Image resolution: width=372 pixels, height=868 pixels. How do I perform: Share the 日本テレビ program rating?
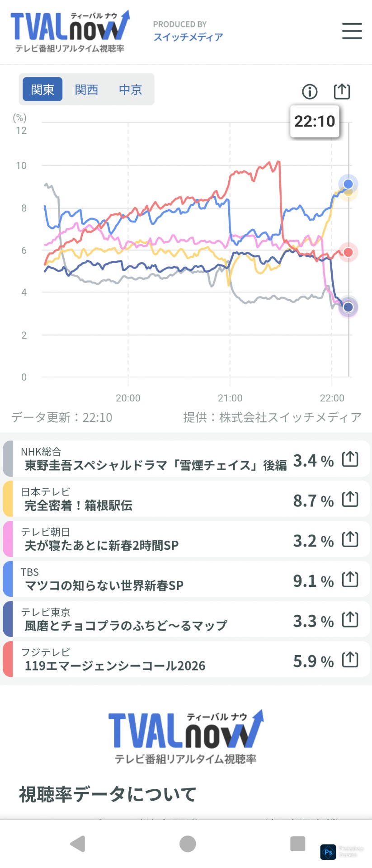(350, 500)
